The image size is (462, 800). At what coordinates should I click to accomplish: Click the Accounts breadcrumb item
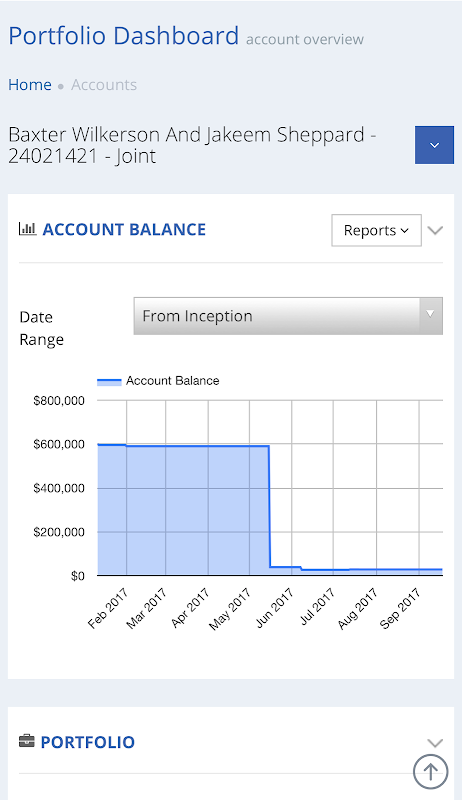coord(104,84)
